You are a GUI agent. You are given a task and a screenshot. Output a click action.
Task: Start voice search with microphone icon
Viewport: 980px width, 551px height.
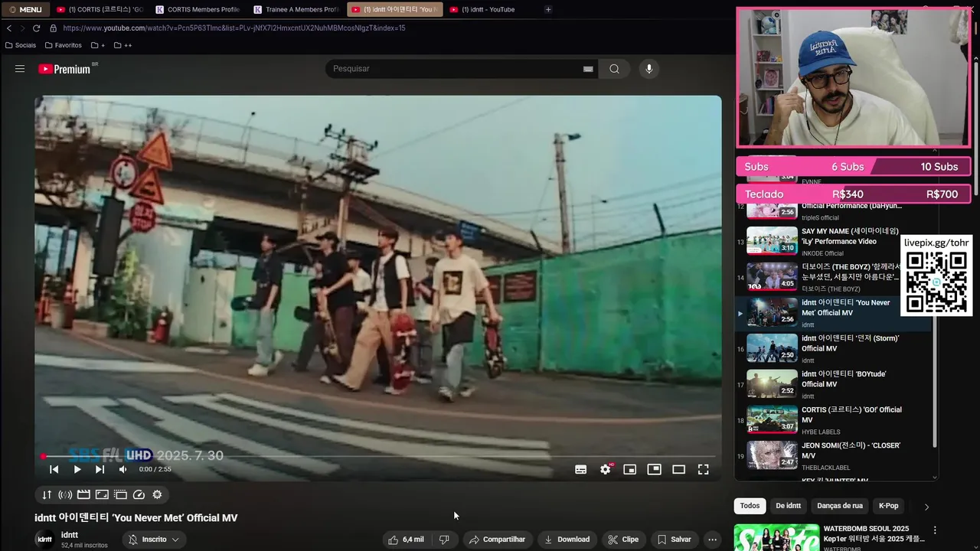[x=649, y=69]
